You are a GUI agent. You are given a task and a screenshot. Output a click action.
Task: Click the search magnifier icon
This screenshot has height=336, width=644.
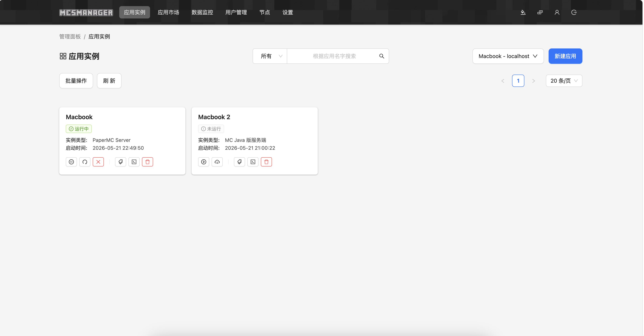(381, 56)
